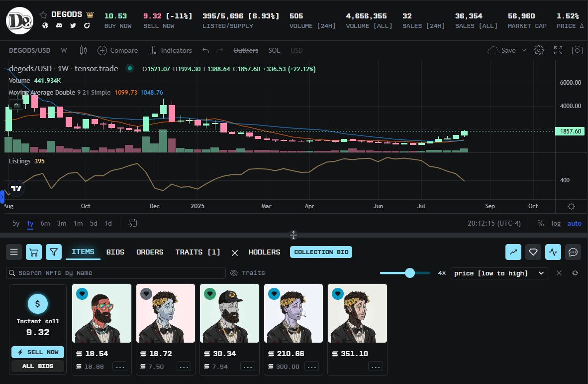Toggle the chart view icon button

tap(513, 252)
